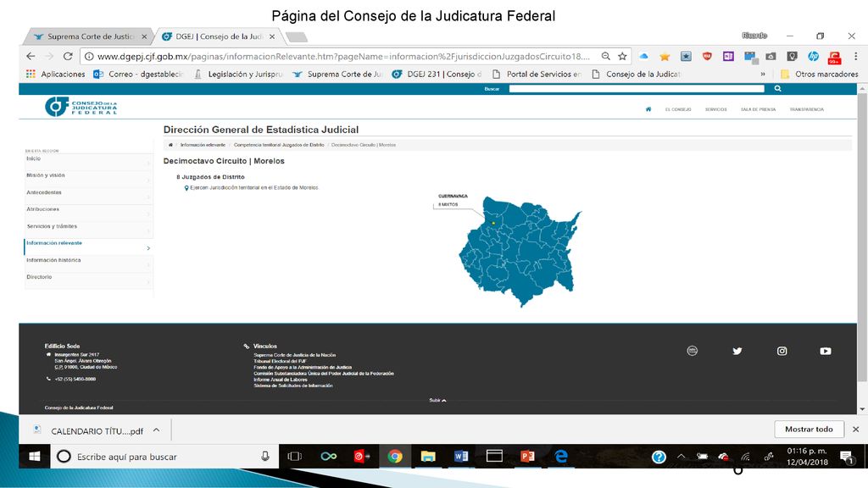Select the DGEJ Consejo de la Judicatura tab
Image resolution: width=868 pixels, height=488 pixels.
click(x=217, y=36)
